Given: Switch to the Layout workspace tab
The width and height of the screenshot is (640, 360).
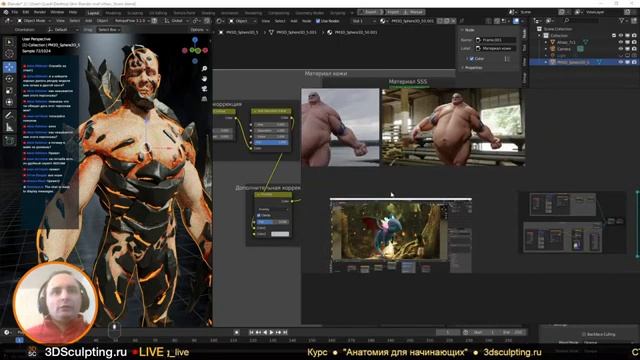Looking at the screenshot, I should (93, 13).
